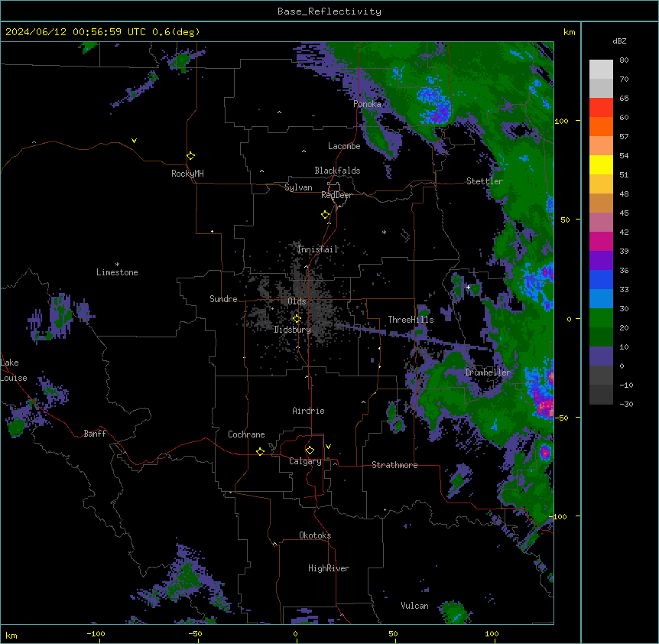Click the 100 tick on the bottom axis
Viewport: 659px width, 644px height.
pyautogui.click(x=492, y=633)
